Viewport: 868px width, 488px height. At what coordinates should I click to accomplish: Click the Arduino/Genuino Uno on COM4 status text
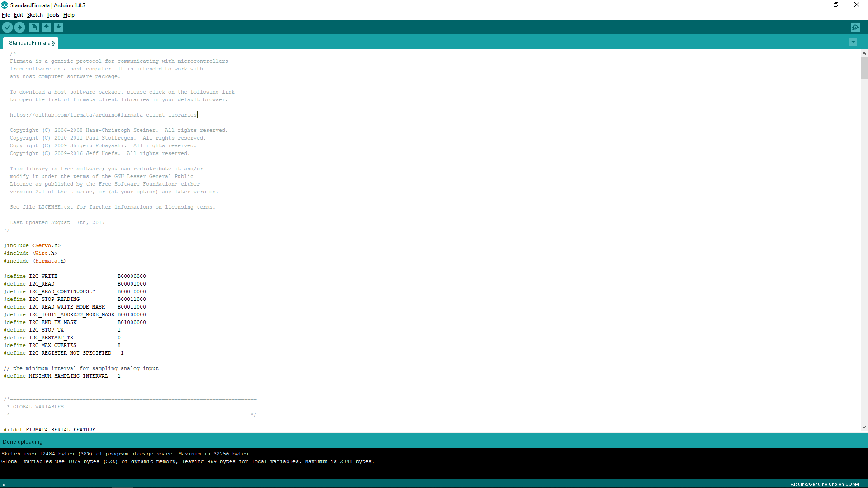(x=825, y=484)
